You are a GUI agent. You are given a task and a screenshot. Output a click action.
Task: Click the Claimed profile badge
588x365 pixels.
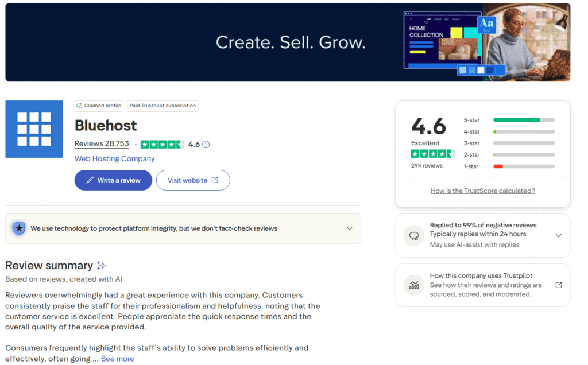(x=99, y=106)
